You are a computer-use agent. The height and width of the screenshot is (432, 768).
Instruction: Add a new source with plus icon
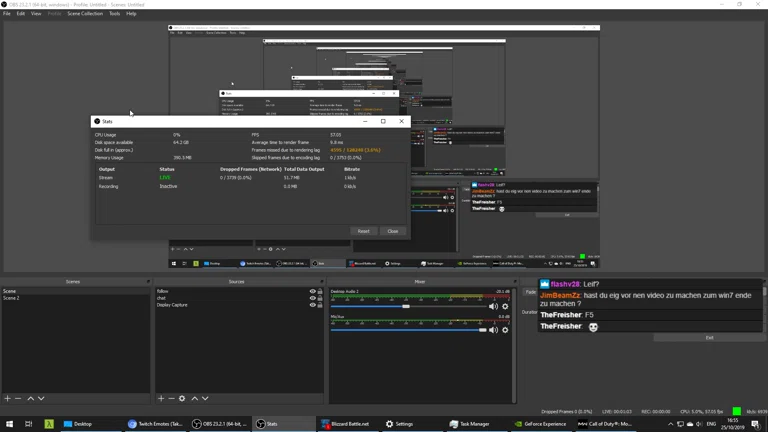161,398
